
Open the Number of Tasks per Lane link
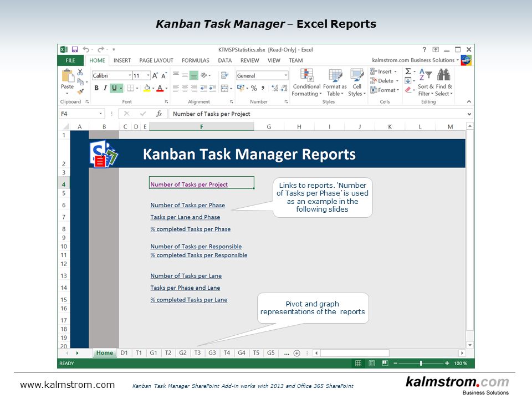186,276
